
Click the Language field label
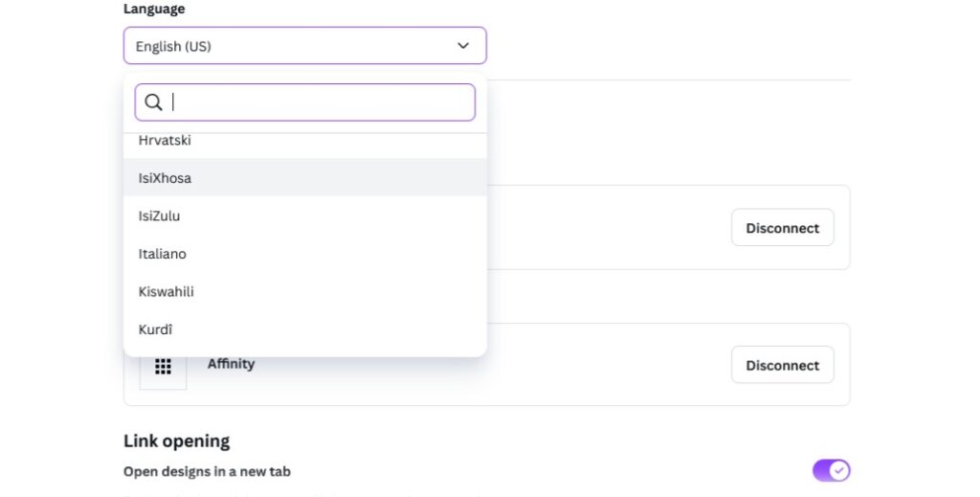[154, 9]
